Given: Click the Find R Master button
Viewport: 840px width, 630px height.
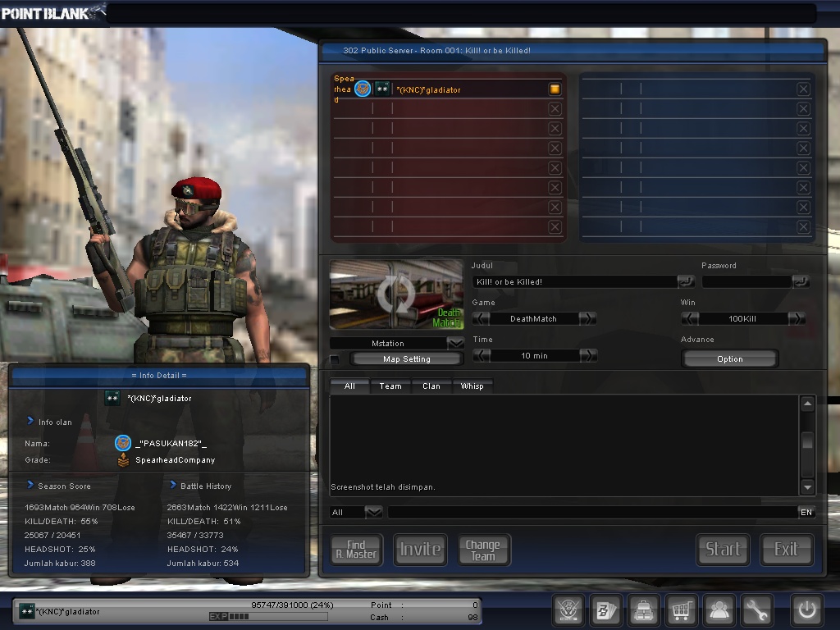Looking at the screenshot, I should click(x=355, y=550).
